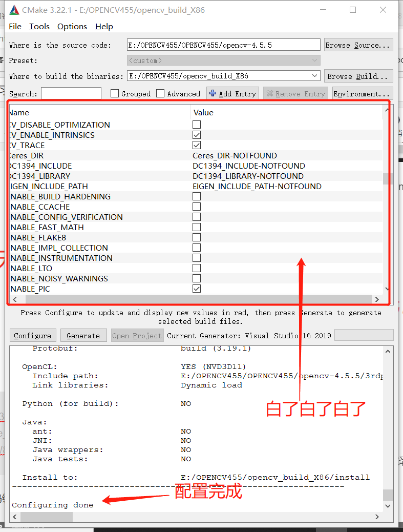Toggle the Grouped checkbox
Image resolution: width=403 pixels, height=532 pixels.
pyautogui.click(x=115, y=93)
